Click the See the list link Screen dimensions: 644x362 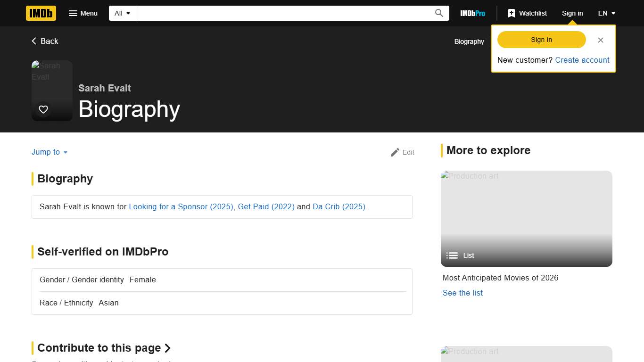click(462, 293)
